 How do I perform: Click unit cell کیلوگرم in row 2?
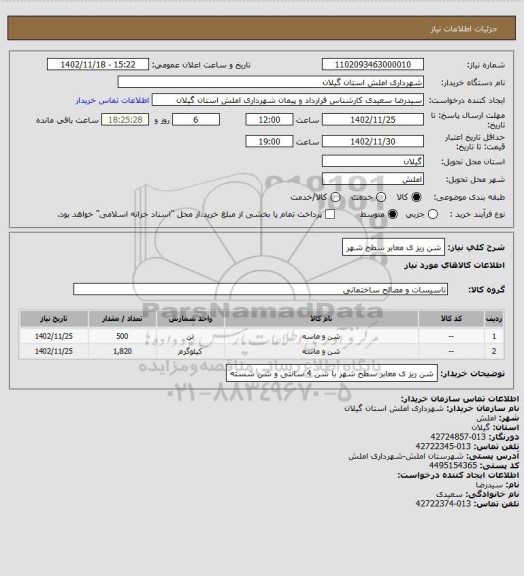[x=190, y=351]
